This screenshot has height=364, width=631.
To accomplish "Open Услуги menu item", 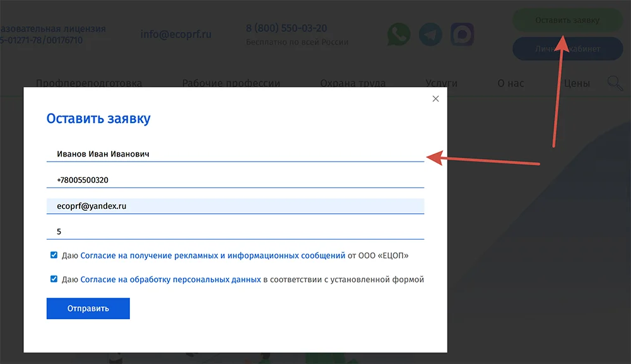I will (x=442, y=83).
